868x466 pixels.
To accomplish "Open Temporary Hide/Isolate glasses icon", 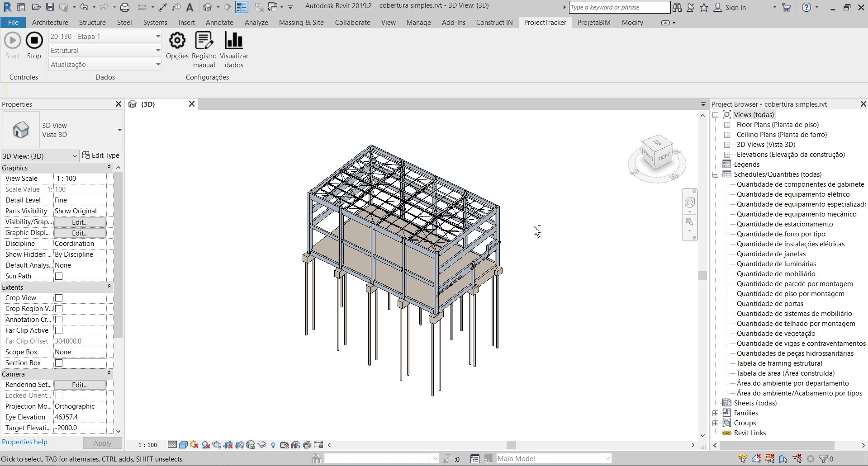I will click(x=262, y=445).
